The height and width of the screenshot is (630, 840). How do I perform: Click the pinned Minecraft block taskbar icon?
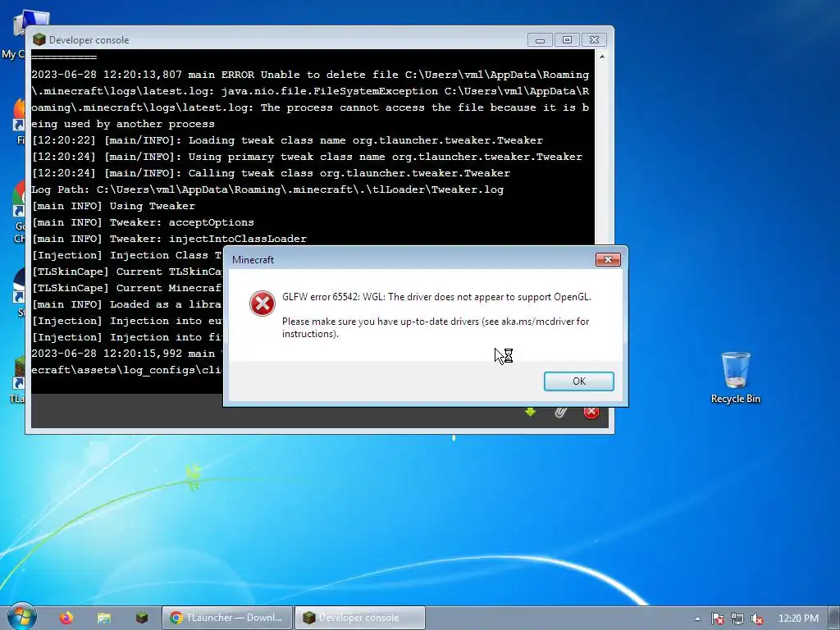click(x=141, y=618)
